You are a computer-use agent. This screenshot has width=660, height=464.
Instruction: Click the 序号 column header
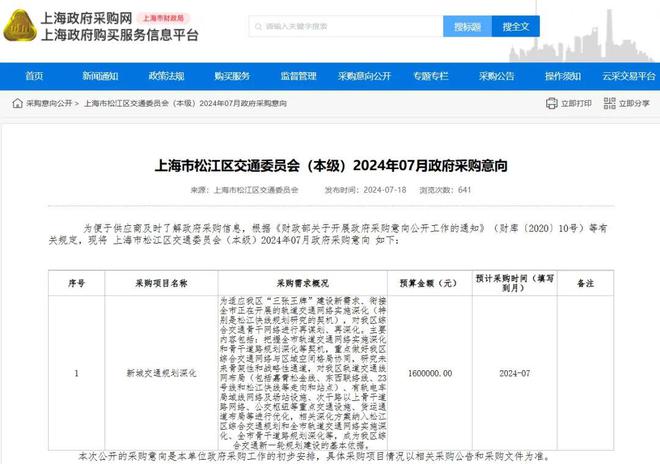[x=77, y=283]
